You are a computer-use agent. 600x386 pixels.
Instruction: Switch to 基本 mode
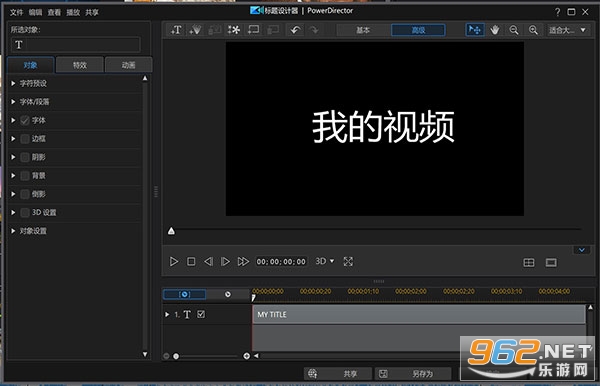[x=363, y=30]
